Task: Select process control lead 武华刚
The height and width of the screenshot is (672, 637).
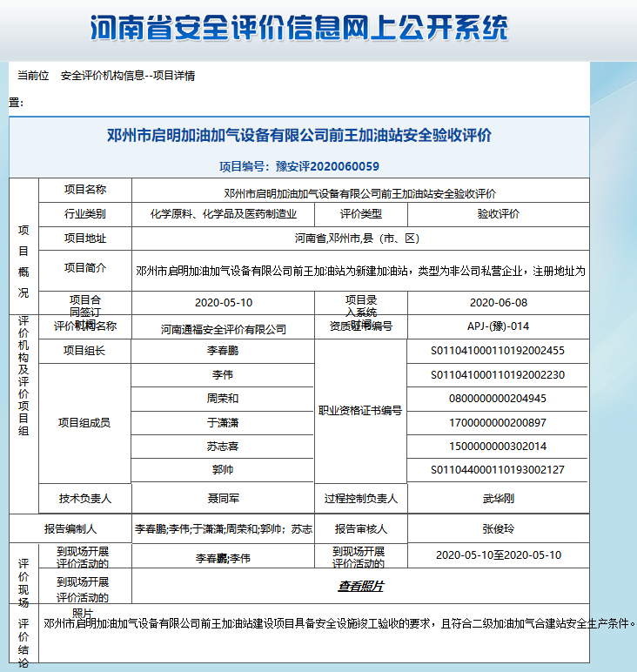Action: pyautogui.click(x=499, y=499)
